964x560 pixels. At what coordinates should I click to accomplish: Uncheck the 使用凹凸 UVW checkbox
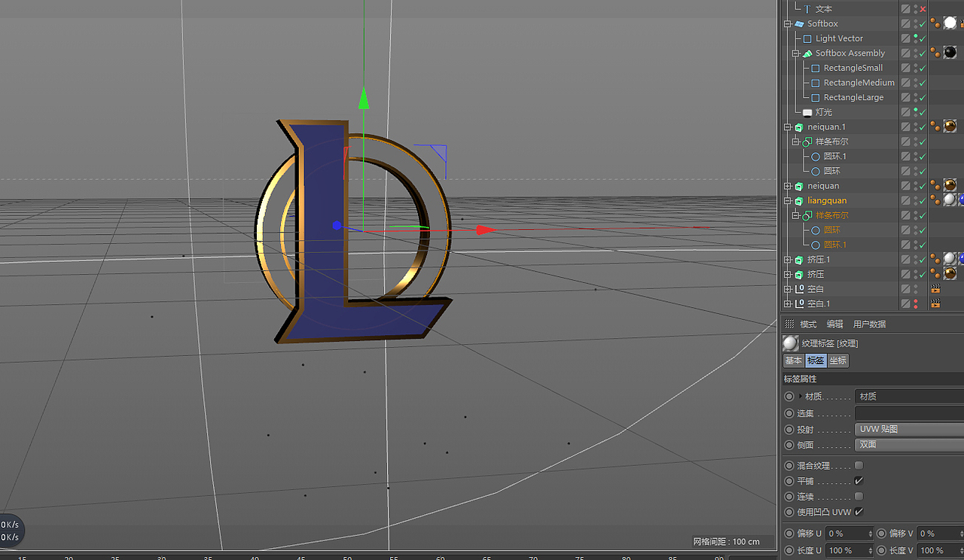859,512
